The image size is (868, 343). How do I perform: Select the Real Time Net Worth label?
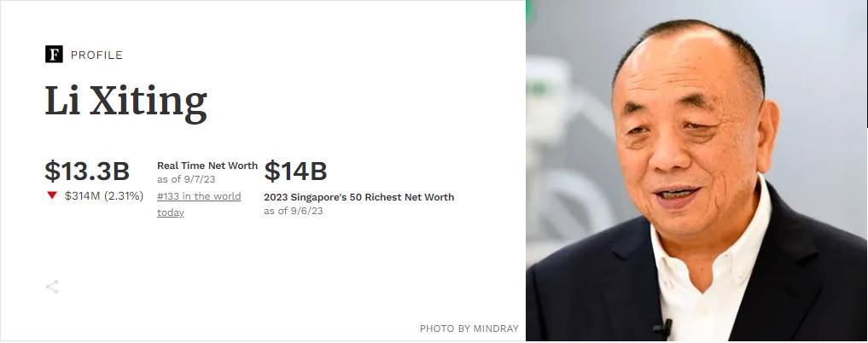pos(207,166)
